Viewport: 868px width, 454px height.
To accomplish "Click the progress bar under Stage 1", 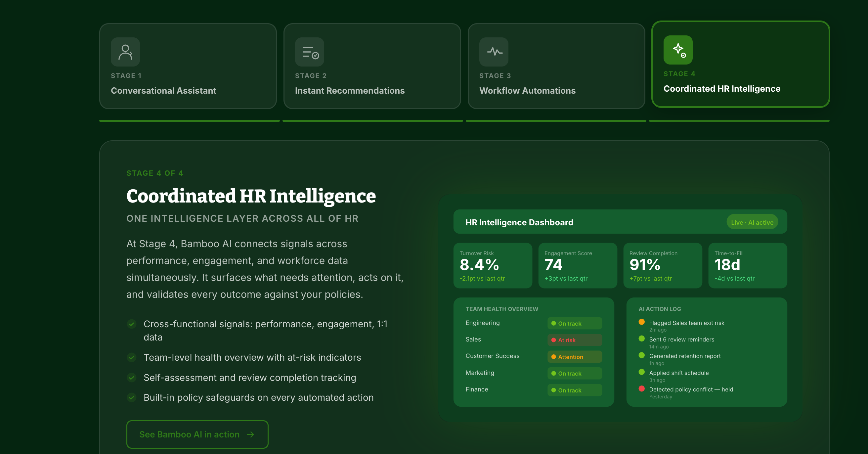I will coord(189,121).
